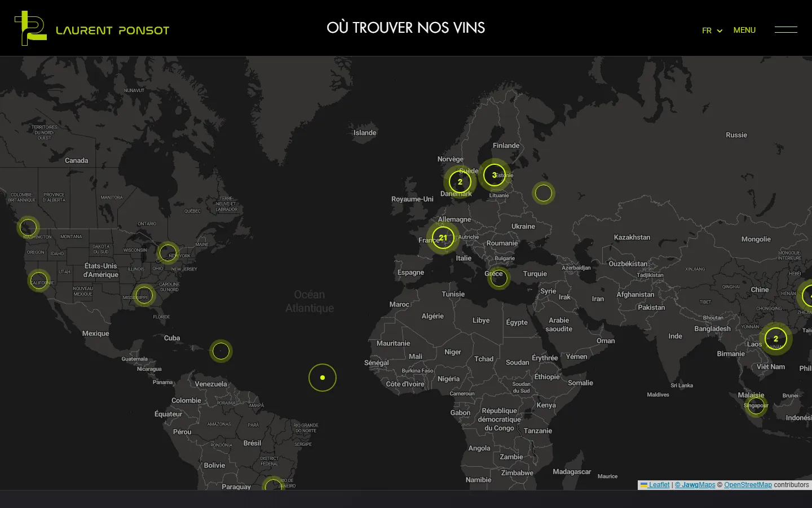Select the map marker over Washington state
The image size is (812, 508).
[28, 227]
